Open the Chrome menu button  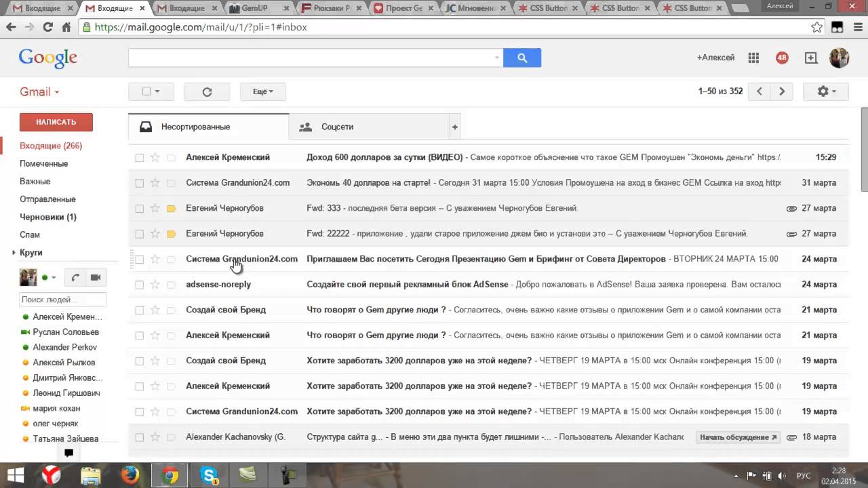coord(856,27)
